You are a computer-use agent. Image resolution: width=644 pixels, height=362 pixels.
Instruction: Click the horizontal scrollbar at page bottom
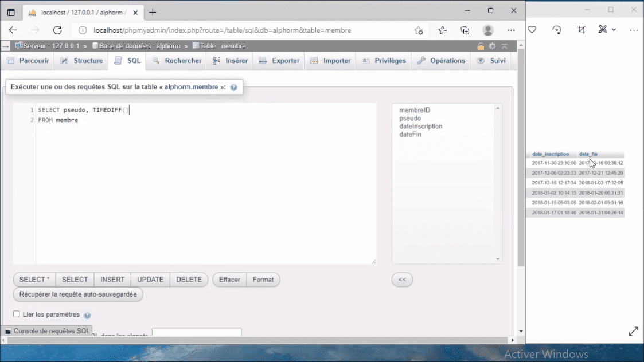[x=258, y=340]
